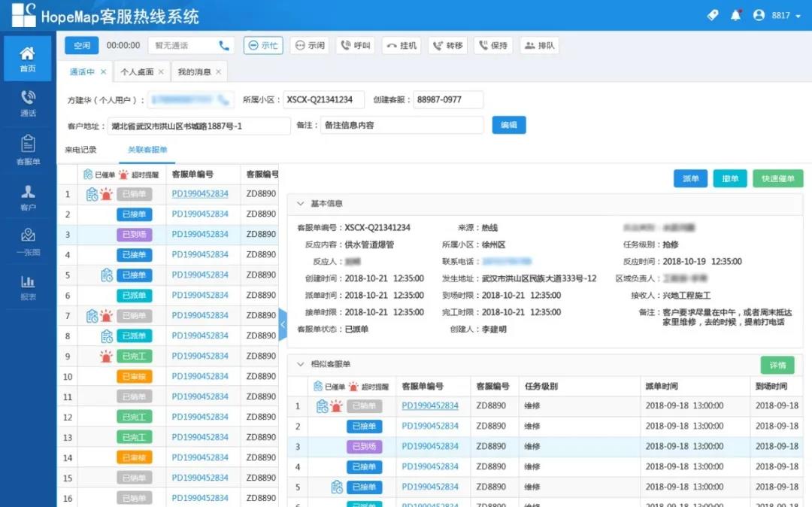812x507 pixels.
Task: Click the 已完工 badge in left table row 12
Action: (134, 417)
